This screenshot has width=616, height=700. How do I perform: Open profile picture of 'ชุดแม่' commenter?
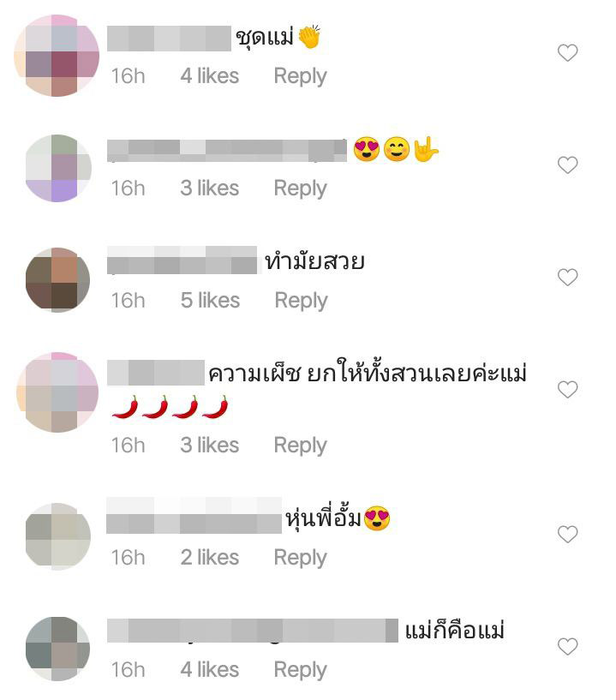[x=57, y=56]
